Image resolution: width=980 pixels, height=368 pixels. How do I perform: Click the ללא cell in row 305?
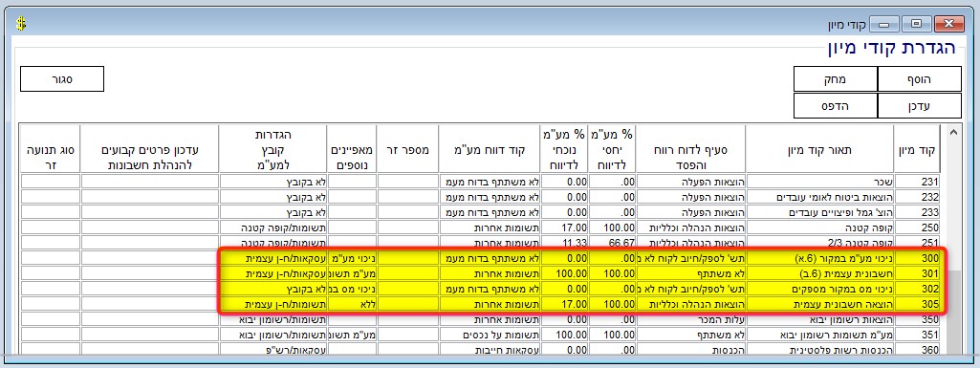pyautogui.click(x=353, y=304)
